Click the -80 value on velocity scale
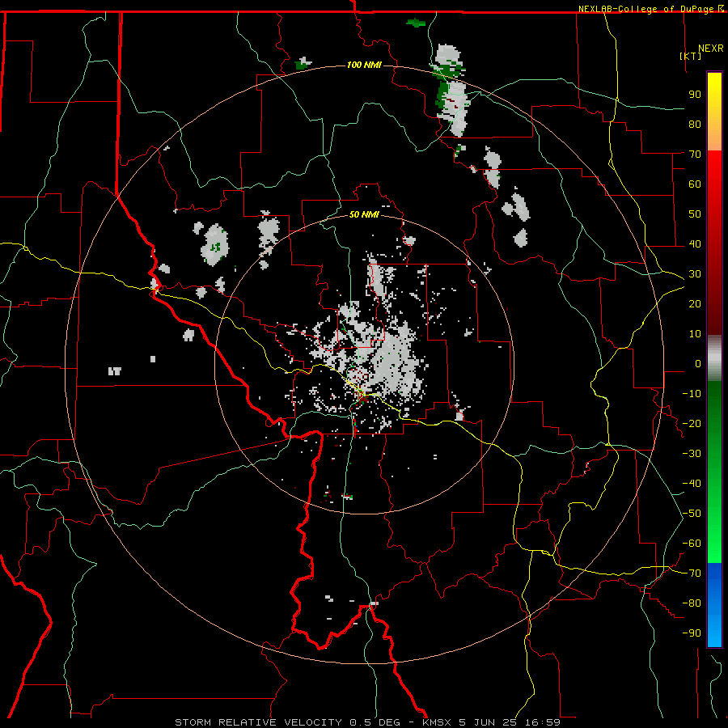Viewport: 728px width, 728px height. point(692,603)
